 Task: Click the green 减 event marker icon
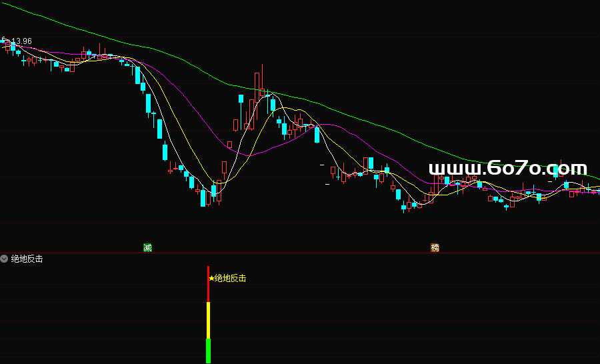point(147,248)
